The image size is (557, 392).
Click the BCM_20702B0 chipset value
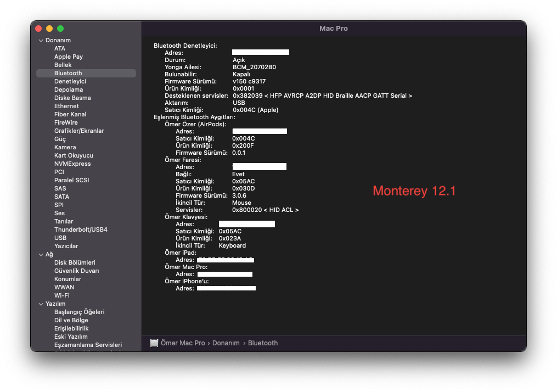(x=254, y=67)
